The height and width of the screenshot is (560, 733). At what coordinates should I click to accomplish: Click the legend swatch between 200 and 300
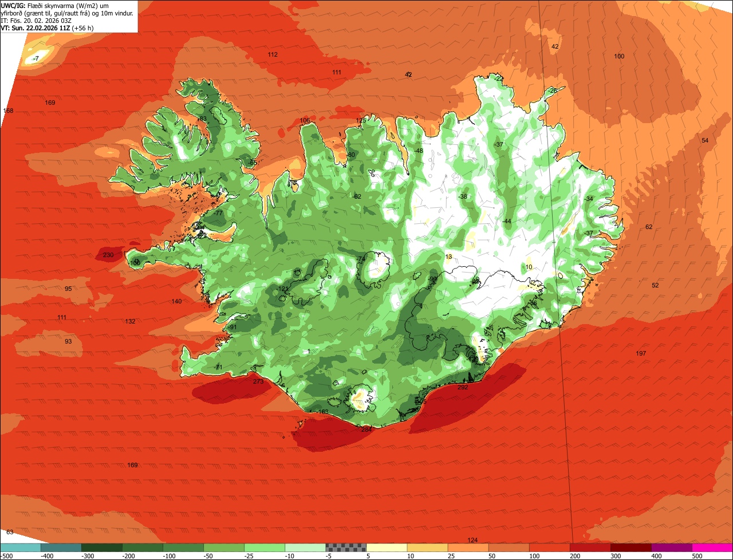[589, 547]
